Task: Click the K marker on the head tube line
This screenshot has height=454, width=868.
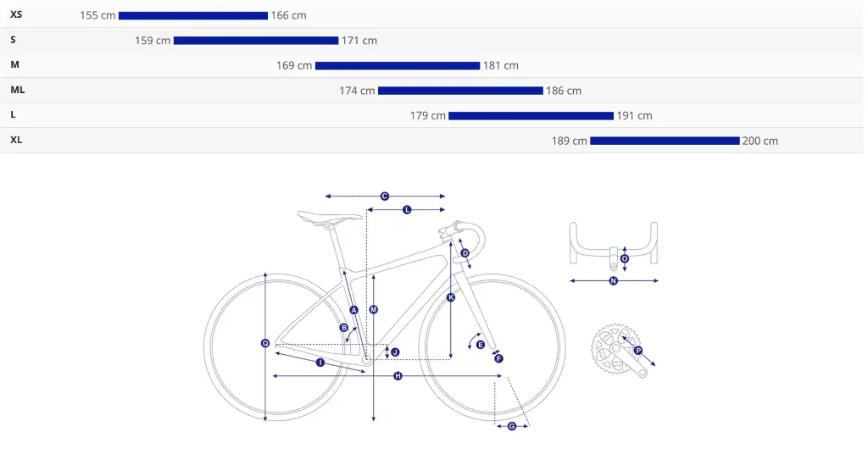Action: 451,297
